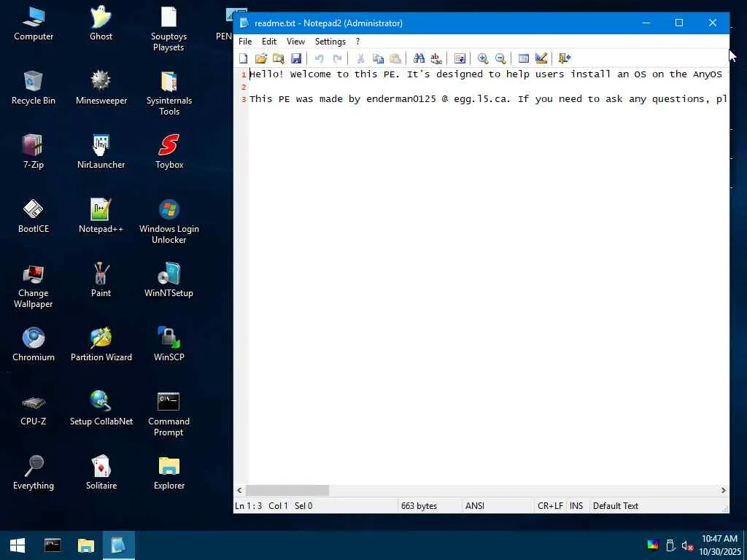Click the File Explorer taskbar button
The width and height of the screenshot is (747, 560).
86,545
